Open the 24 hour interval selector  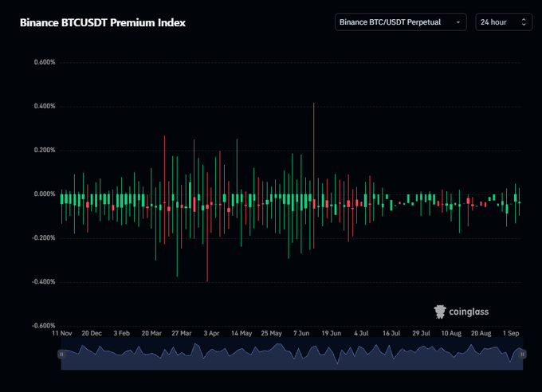click(x=504, y=22)
